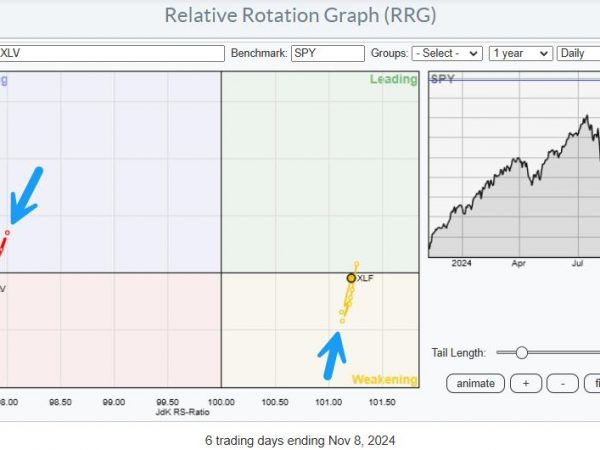
Task: Click the 100.00 axis value
Action: tap(221, 402)
